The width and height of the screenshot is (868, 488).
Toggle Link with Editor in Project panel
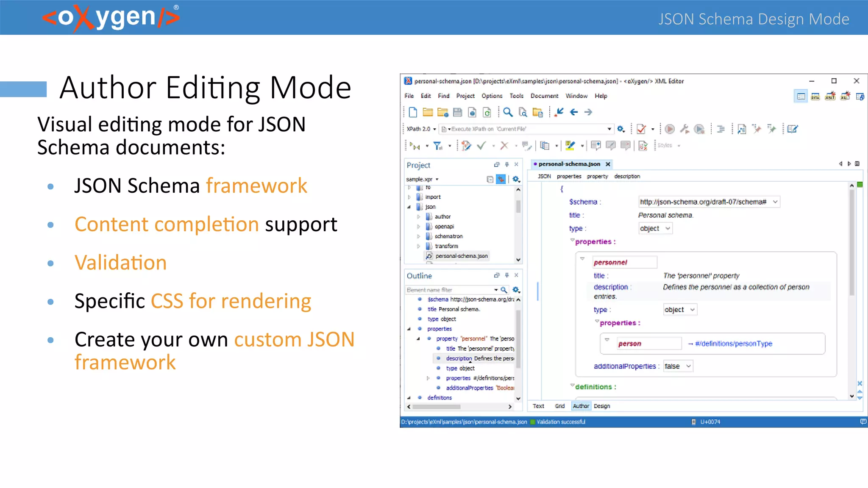[501, 179]
